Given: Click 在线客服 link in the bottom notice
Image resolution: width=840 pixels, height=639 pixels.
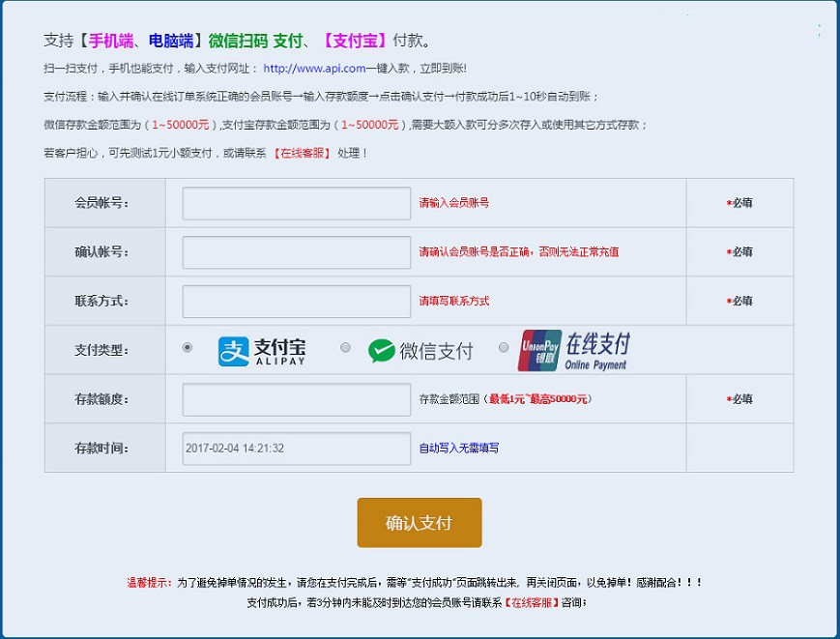Looking at the screenshot, I should click(x=531, y=602).
